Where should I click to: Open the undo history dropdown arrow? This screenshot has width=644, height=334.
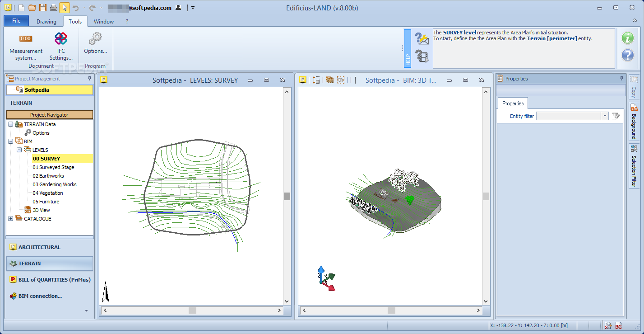coord(84,8)
